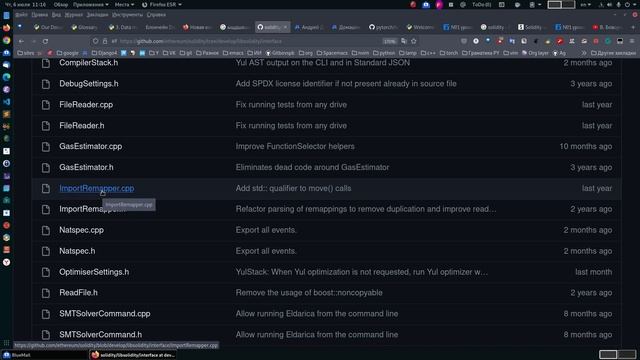The image size is (640, 360).
Task: Open the Закладки menu in Firefox
Action: tap(98, 15)
